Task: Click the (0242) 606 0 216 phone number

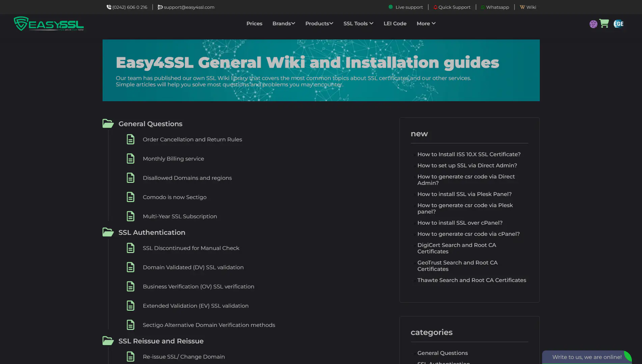Action: tap(130, 7)
